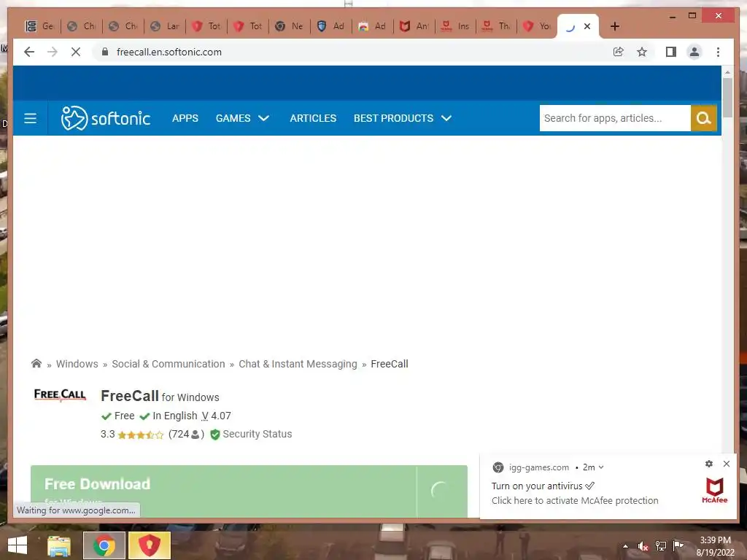
Task: Bookmark this page with the star icon
Action: click(x=642, y=52)
